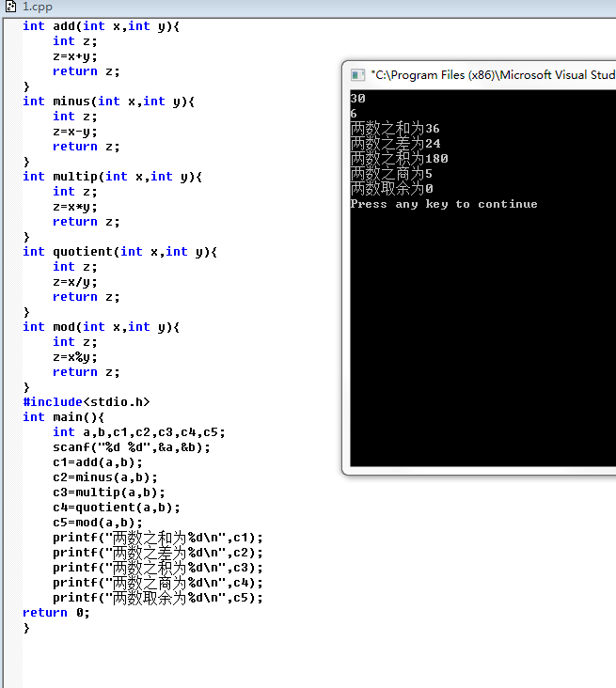The width and height of the screenshot is (616, 688).
Task: Click line 'int mod(int x,int y){'
Action: (x=101, y=326)
